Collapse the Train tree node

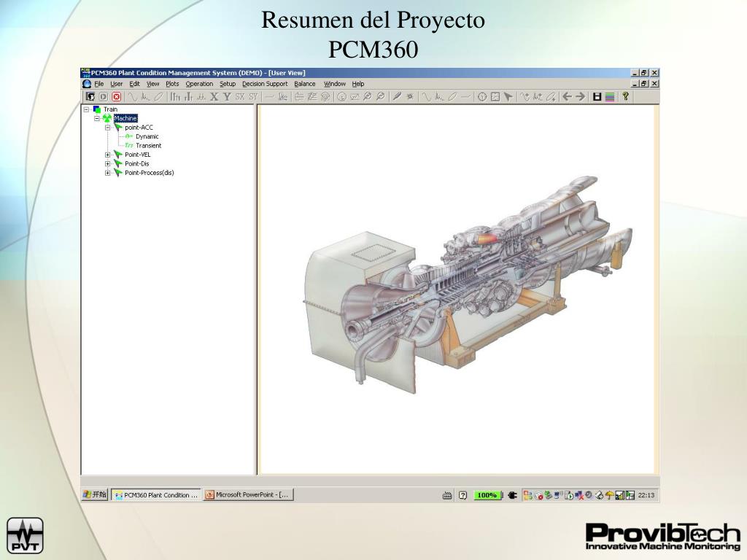tap(87, 109)
